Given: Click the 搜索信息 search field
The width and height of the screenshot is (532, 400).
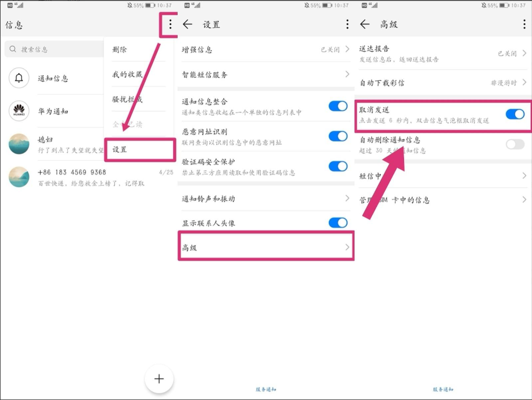Looking at the screenshot, I should tap(54, 49).
